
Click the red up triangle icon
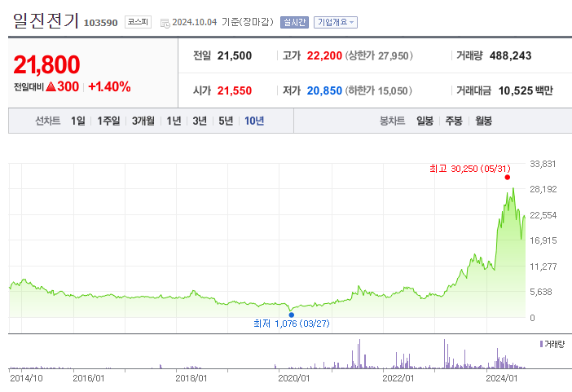point(51,86)
